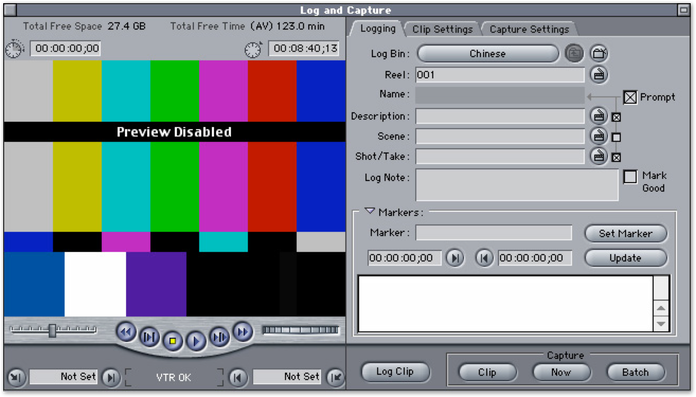Click the fast forward transport button
The width and height of the screenshot is (696, 397).
click(242, 332)
